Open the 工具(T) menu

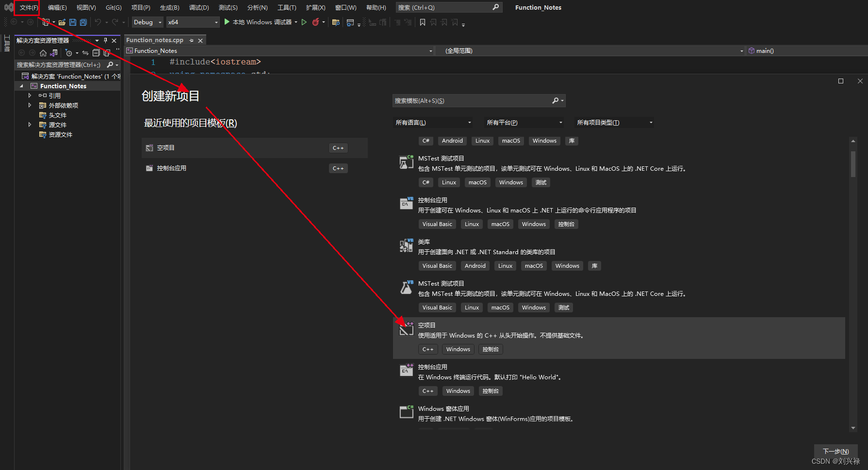click(x=287, y=8)
